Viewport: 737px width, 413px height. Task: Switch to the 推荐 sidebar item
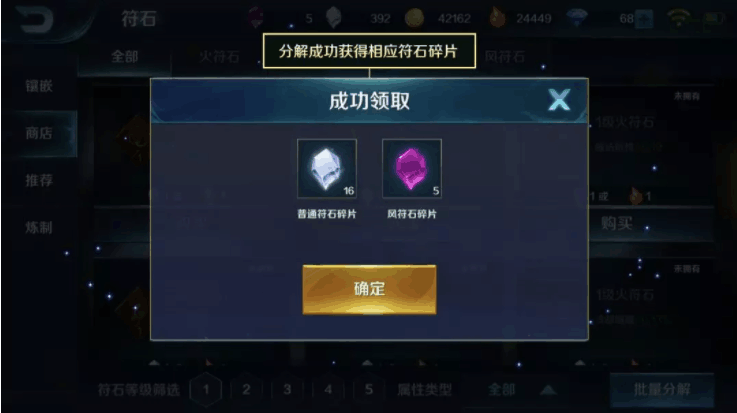[x=39, y=180]
